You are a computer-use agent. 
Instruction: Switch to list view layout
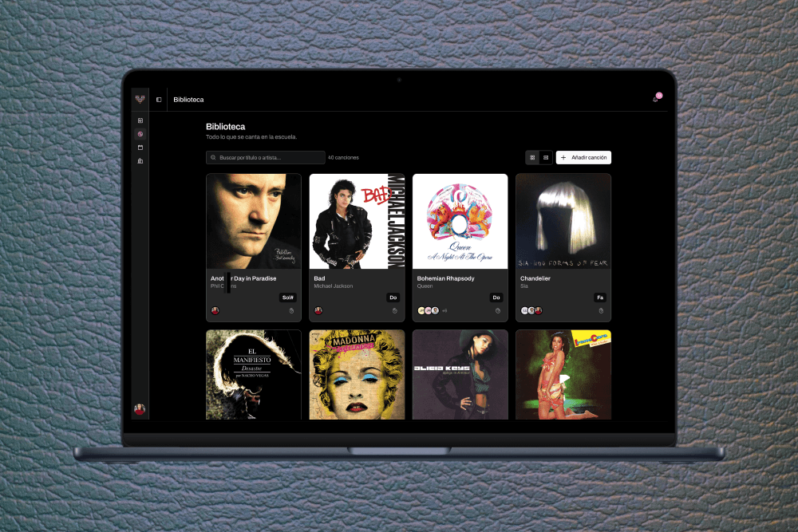[x=546, y=158]
